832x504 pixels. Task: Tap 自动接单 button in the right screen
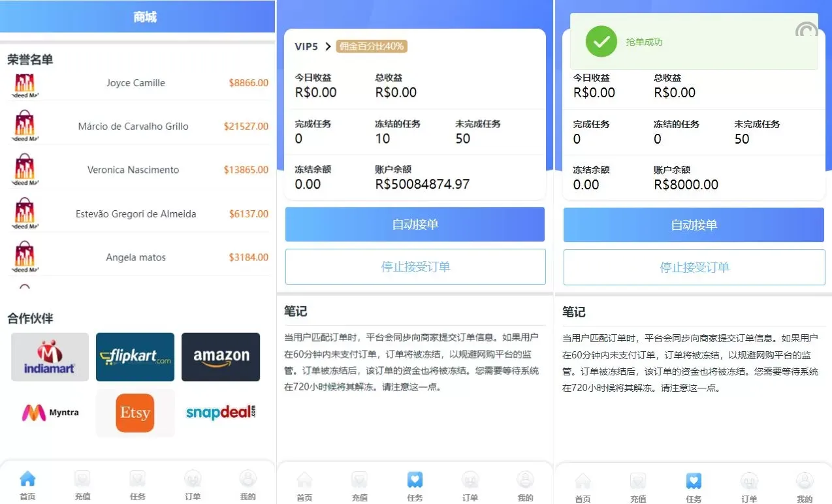694,225
